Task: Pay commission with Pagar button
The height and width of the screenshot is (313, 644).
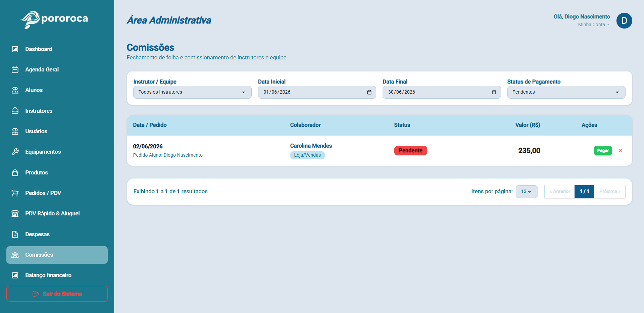Action: coord(603,151)
